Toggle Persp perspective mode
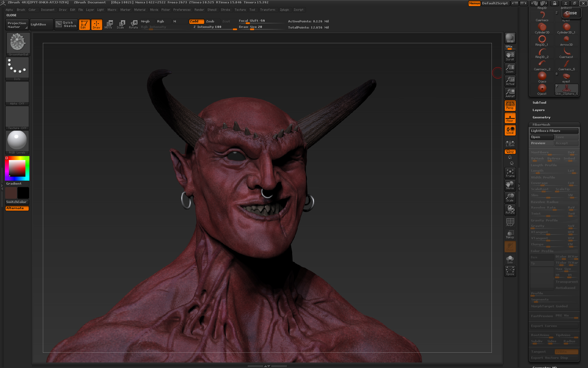This screenshot has width=588, height=368. pos(510,105)
